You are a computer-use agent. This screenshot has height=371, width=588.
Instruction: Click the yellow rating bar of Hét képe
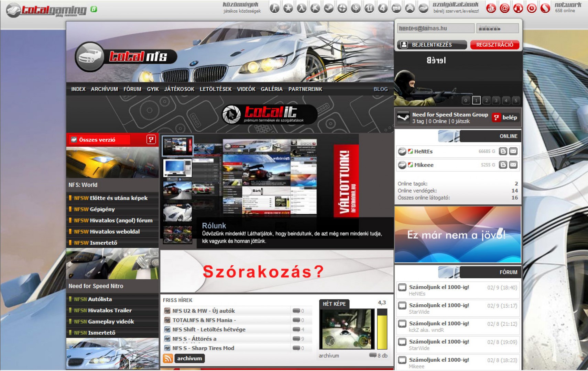[x=382, y=329]
